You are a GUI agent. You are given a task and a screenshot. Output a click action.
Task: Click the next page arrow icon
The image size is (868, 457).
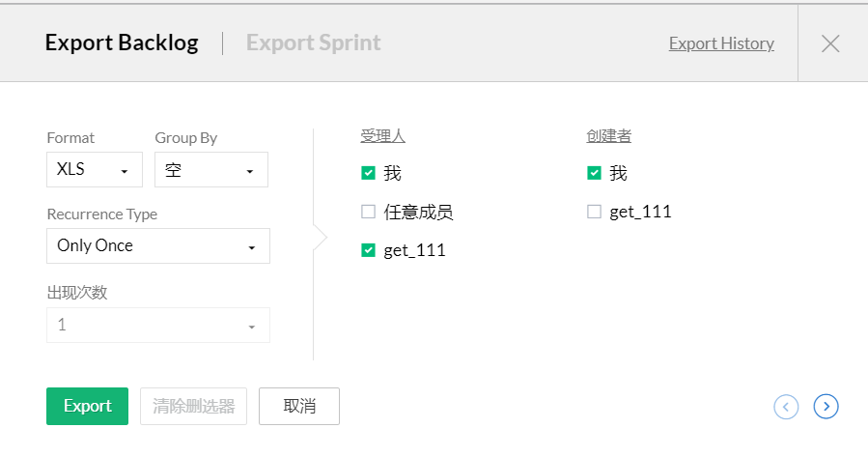click(x=826, y=407)
